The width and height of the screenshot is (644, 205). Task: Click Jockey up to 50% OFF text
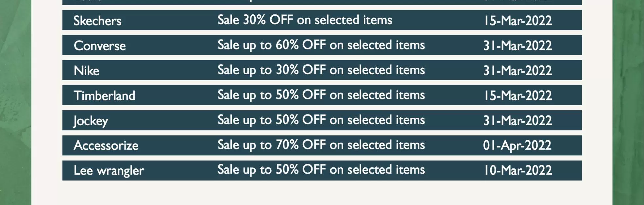[x=321, y=120]
